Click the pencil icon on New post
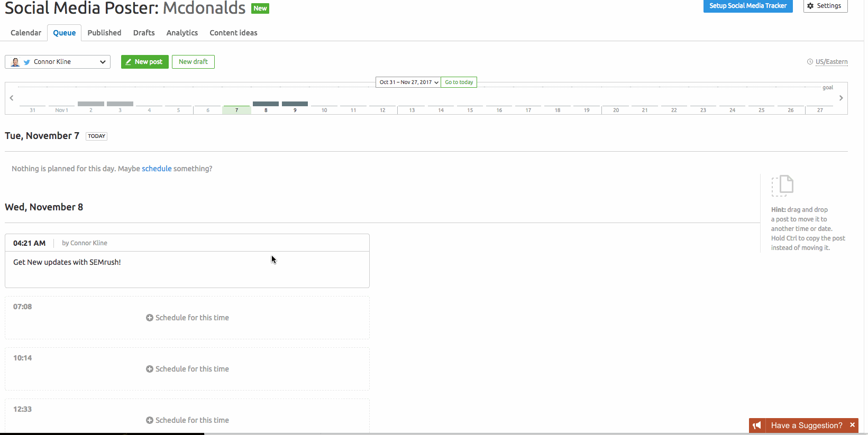Screen dimensions: 868x435 (129, 62)
